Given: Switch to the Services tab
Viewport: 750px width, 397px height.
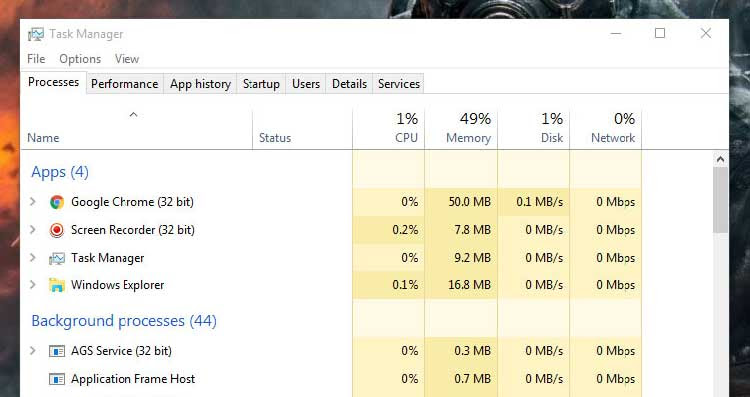Looking at the screenshot, I should click(399, 84).
